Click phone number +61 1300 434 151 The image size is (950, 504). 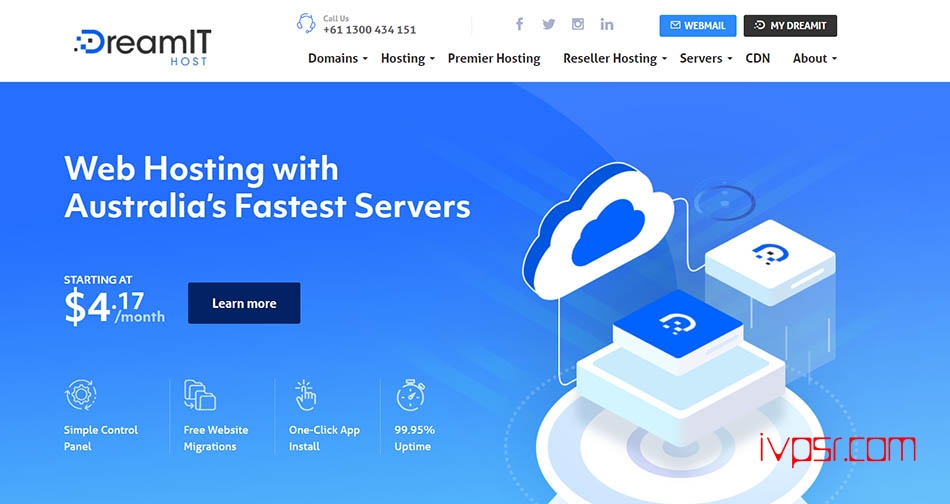tap(369, 30)
